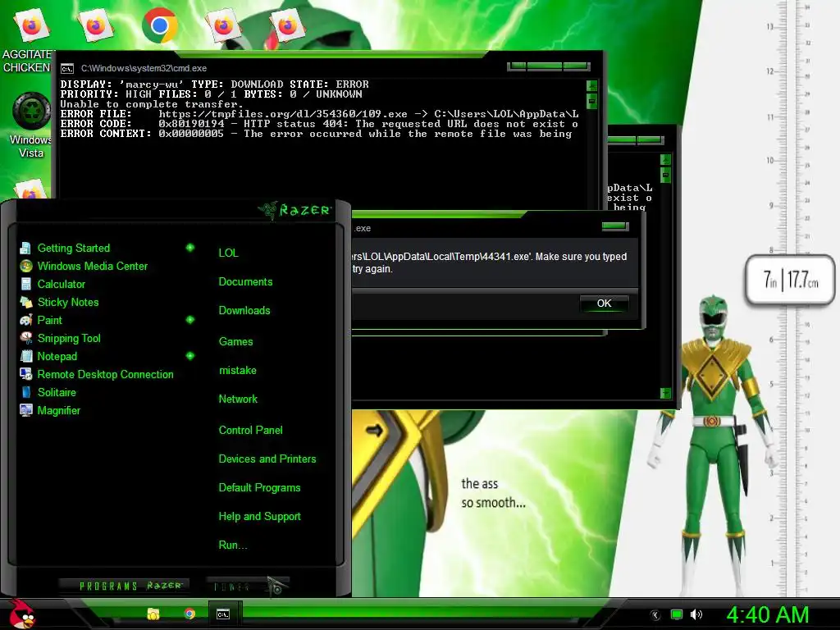Open the LOL user folder
This screenshot has width=840, height=630.
(x=228, y=253)
